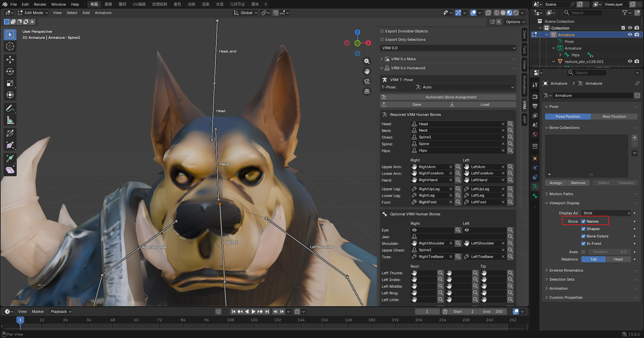Select the Transform tool
This screenshot has width=644, height=338.
(10, 95)
